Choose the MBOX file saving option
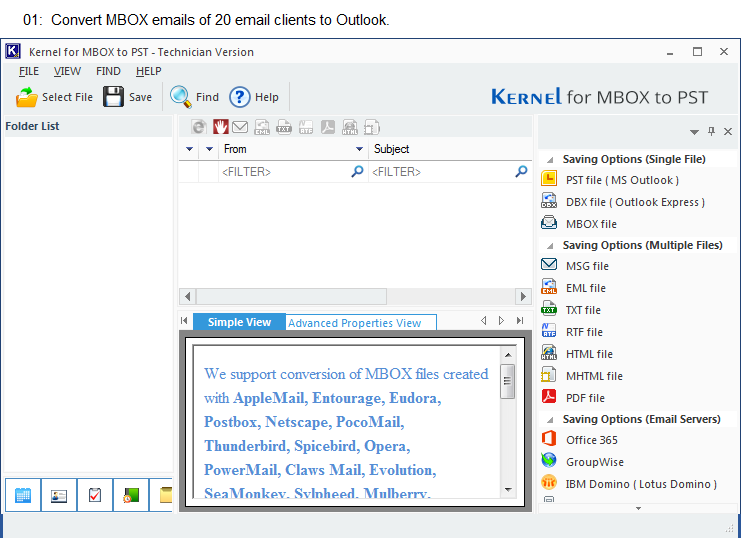The width and height of the screenshot is (742, 542). click(591, 224)
